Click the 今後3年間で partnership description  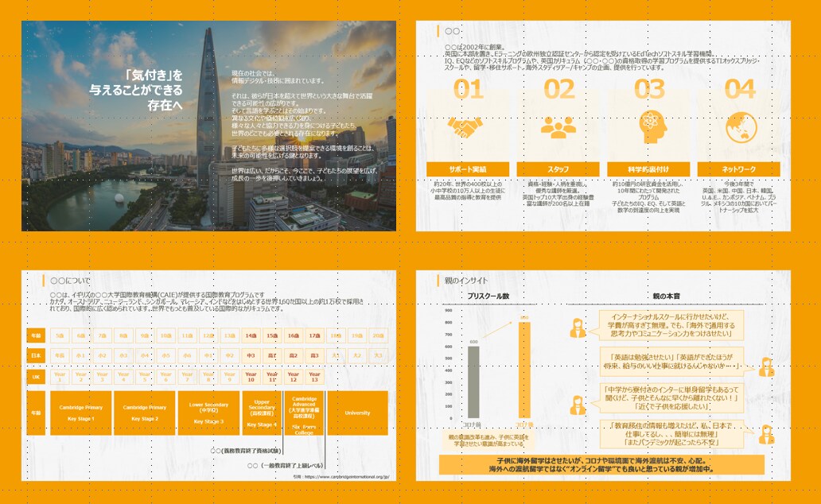pyautogui.click(x=739, y=197)
